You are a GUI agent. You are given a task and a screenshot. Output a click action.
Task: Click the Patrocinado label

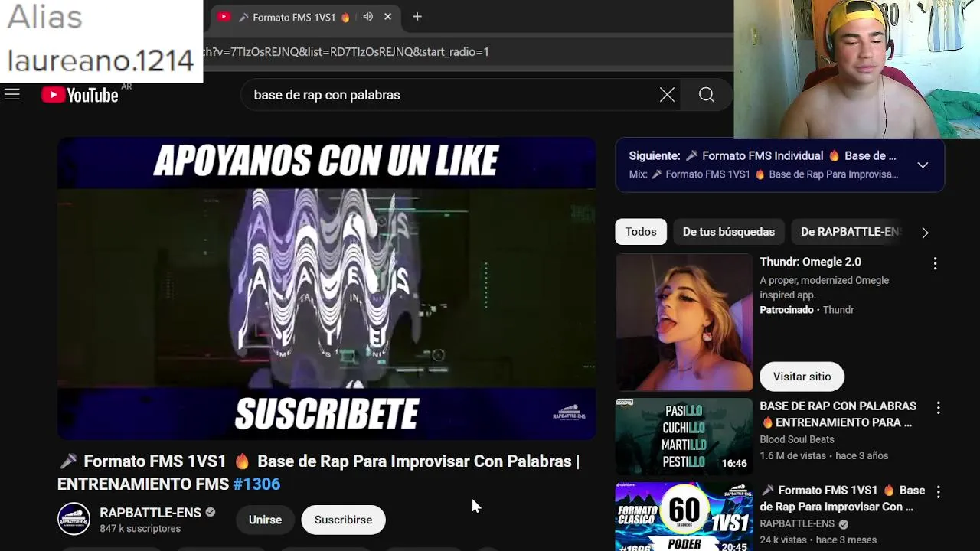(786, 310)
